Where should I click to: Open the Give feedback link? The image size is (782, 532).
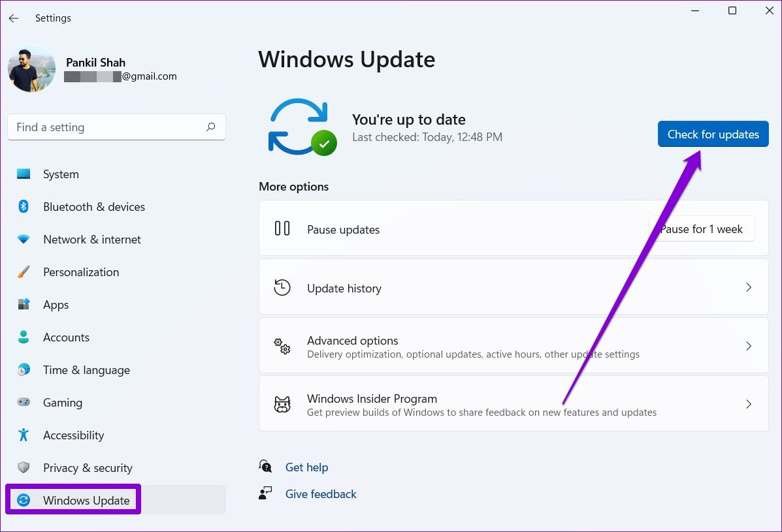321,494
